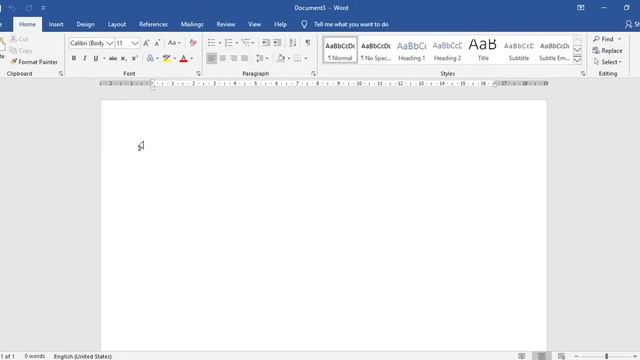Open multilevel list options
This screenshot has height=360, width=640.
(248, 43)
